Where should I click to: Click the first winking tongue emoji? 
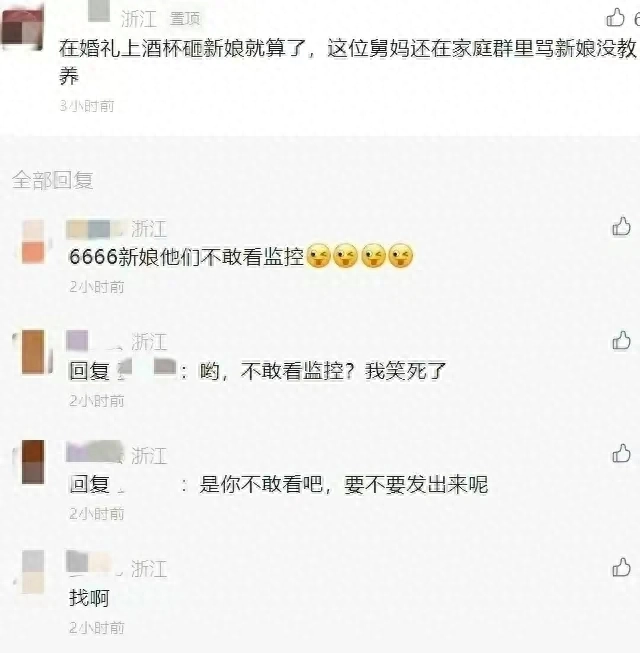[x=319, y=255]
